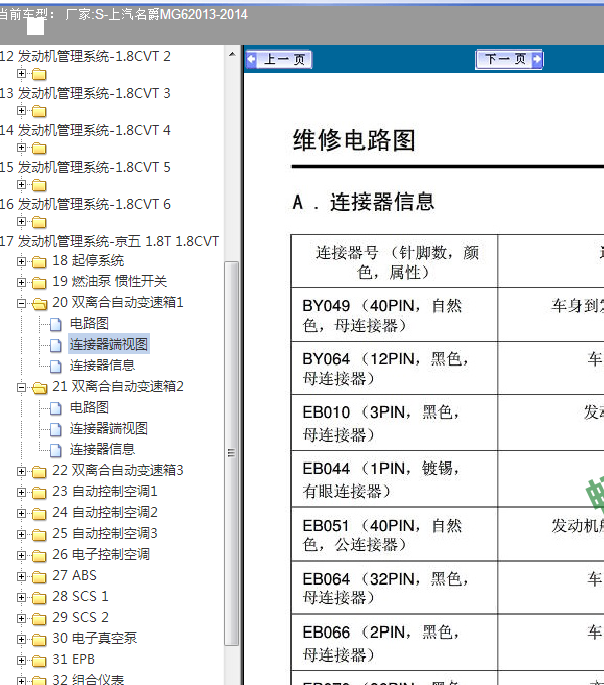The width and height of the screenshot is (604, 685).
Task: Open 连接器端视图 under 21 双离合自动变速箱2
Action: [109, 428]
